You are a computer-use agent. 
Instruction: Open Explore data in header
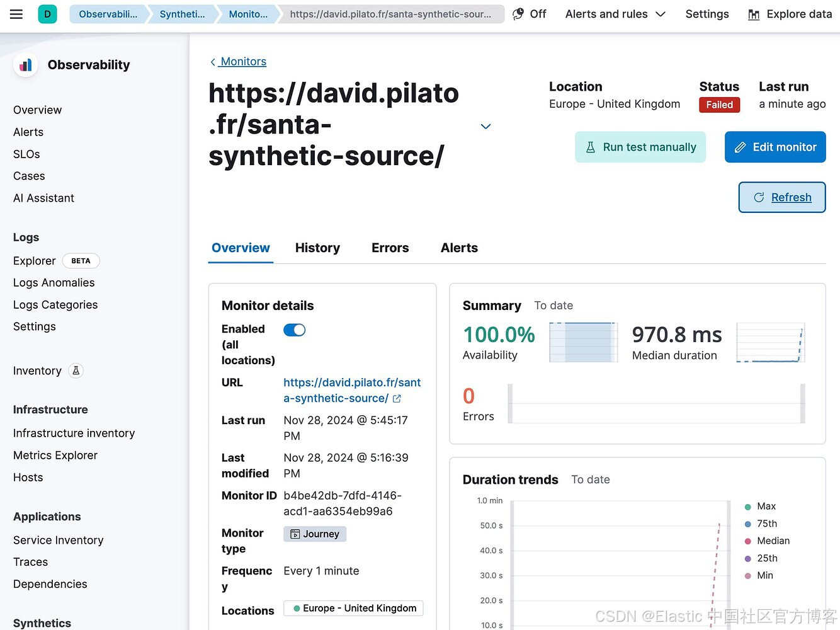point(790,14)
